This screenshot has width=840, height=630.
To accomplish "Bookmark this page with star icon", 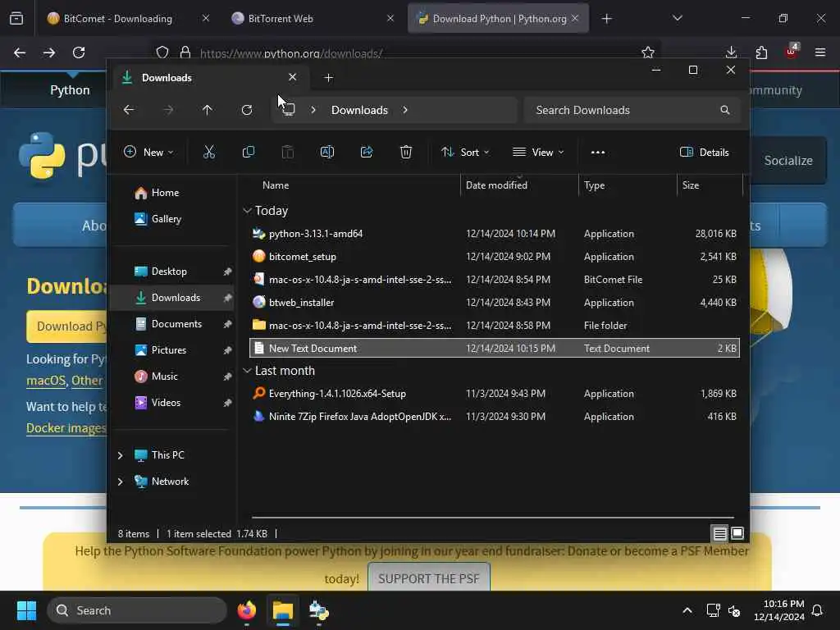I will tap(648, 52).
